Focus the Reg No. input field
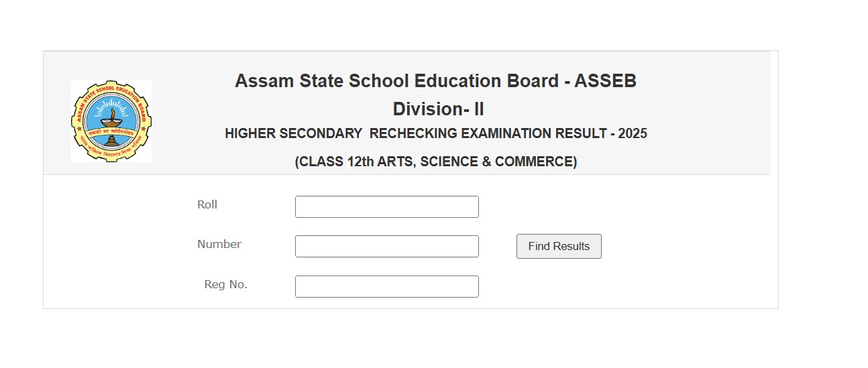 [x=387, y=286]
